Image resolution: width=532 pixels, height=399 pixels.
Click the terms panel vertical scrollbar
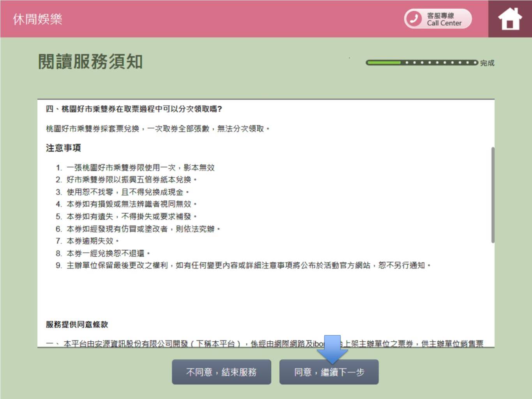tap(493, 195)
